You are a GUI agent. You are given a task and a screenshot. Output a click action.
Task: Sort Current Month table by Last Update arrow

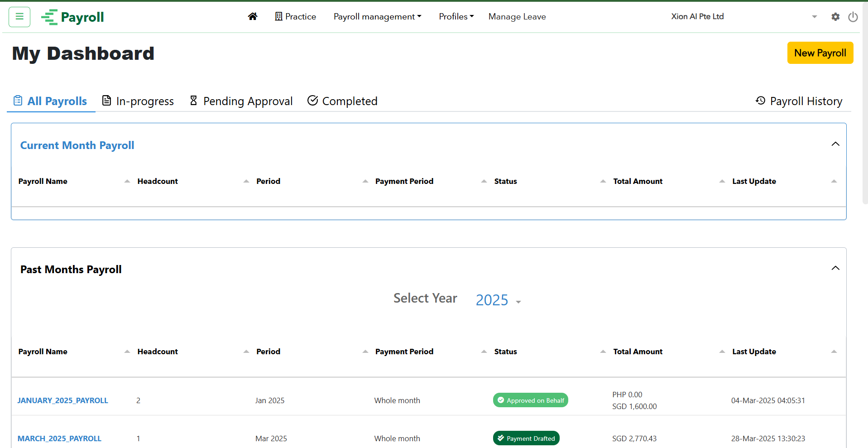click(834, 181)
